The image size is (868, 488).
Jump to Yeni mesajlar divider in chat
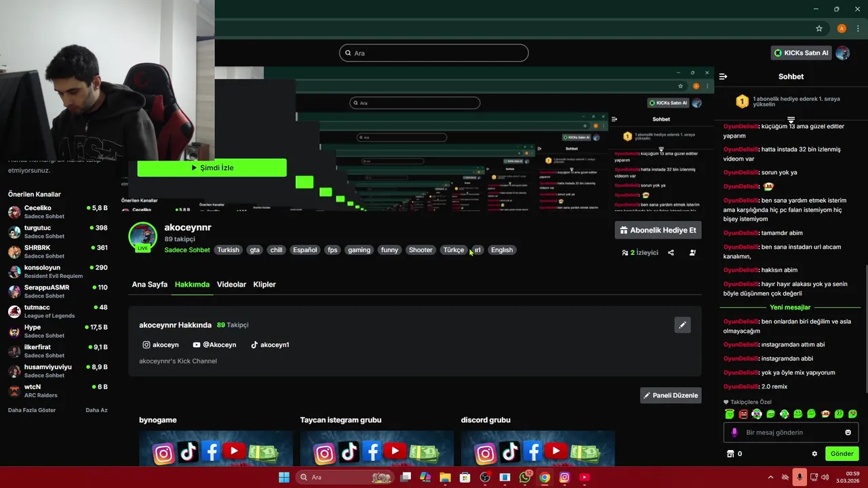pos(790,308)
